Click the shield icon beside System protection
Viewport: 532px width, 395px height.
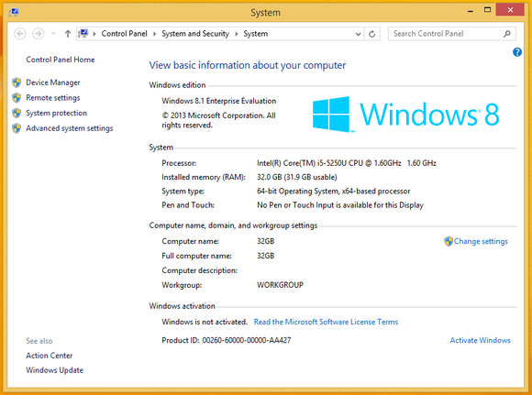click(17, 113)
